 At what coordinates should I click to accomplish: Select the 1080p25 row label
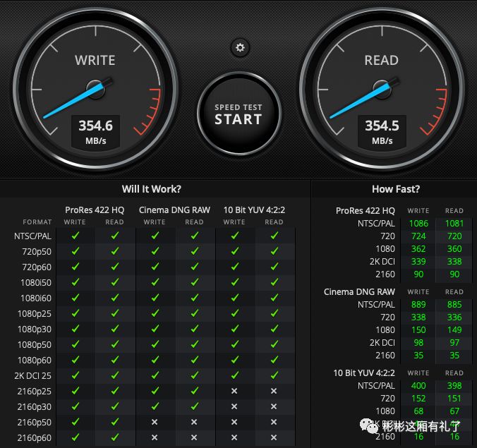click(35, 313)
